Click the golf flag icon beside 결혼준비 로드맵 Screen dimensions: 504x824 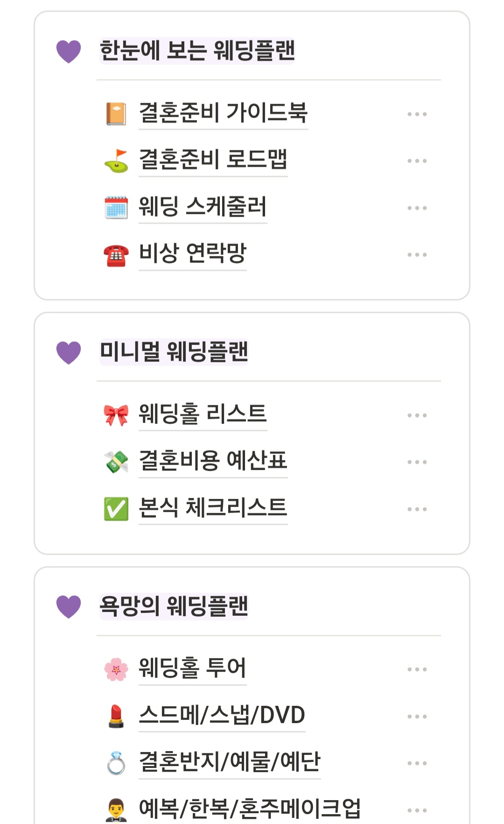116,161
